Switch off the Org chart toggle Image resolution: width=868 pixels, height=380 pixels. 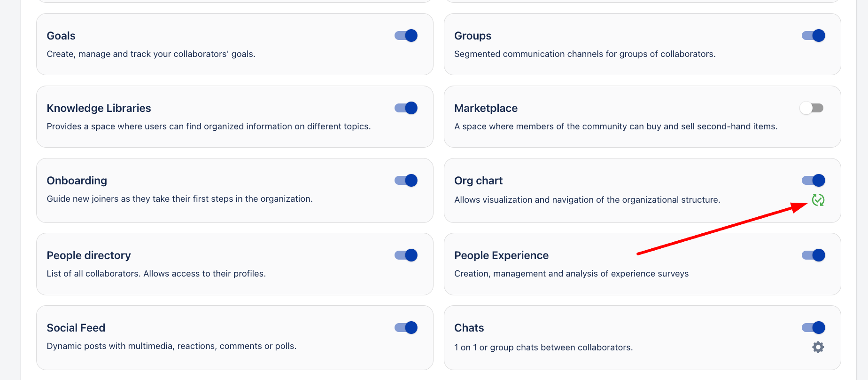(814, 181)
